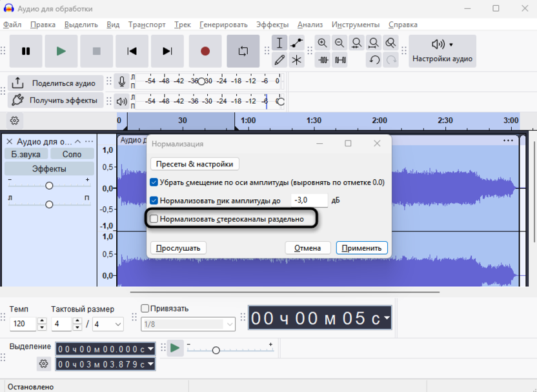Viewport: 537px width, 392px height.
Task: Activate the Zoom In tool
Action: click(322, 43)
